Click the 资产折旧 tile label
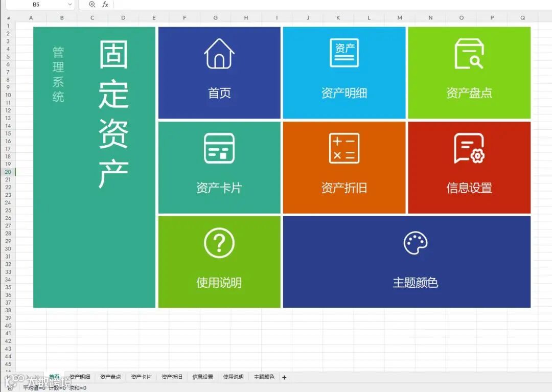This screenshot has height=392, width=552. click(x=344, y=188)
